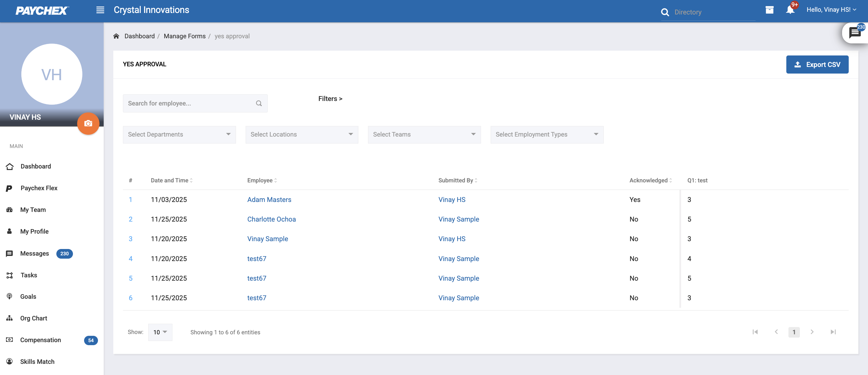Click the hamburger menu icon

pos(100,10)
